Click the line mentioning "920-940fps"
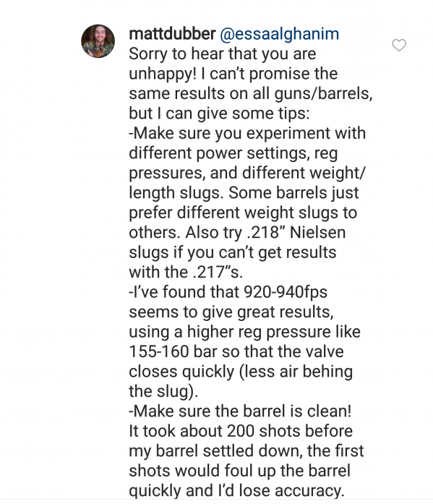The height and width of the screenshot is (504, 433). (x=228, y=292)
